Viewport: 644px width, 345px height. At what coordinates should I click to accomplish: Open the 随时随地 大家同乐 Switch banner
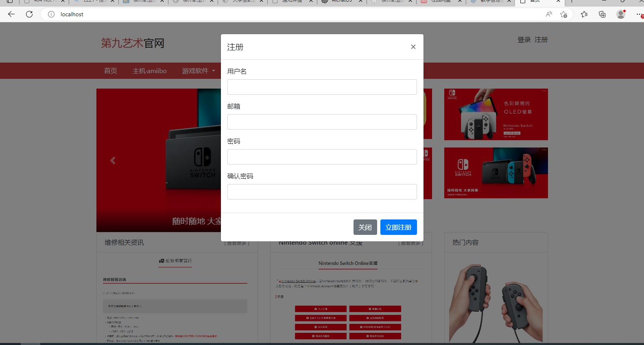496,173
